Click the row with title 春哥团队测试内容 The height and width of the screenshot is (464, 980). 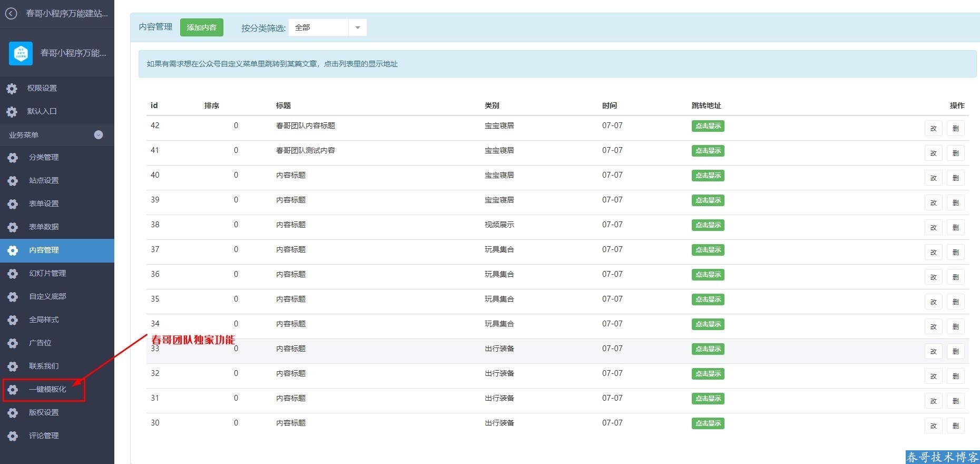[306, 151]
